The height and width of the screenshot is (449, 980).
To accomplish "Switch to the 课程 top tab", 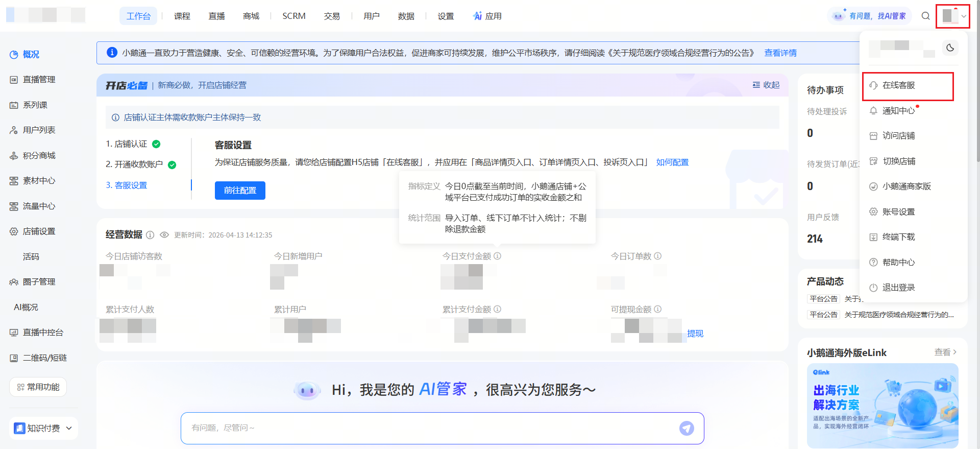I will tap(182, 16).
